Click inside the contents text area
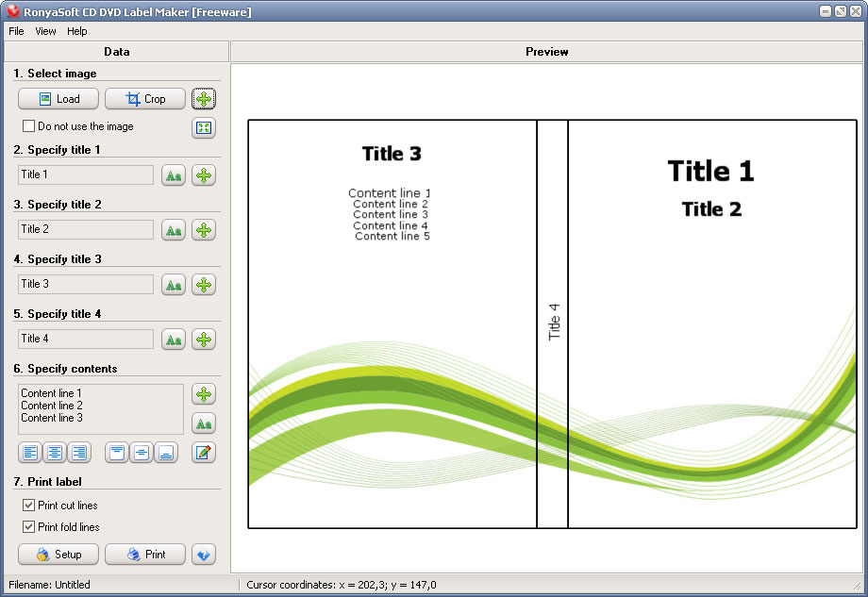 (101, 408)
